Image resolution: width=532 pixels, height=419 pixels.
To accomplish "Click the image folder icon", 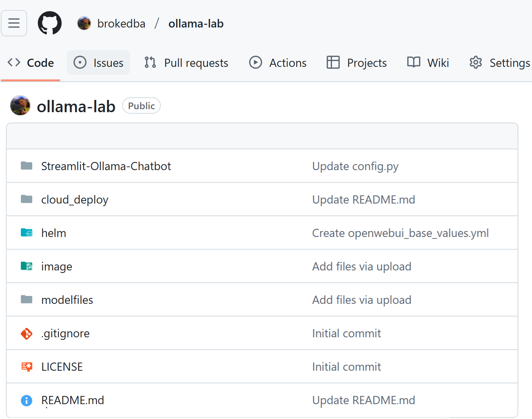I will point(26,266).
